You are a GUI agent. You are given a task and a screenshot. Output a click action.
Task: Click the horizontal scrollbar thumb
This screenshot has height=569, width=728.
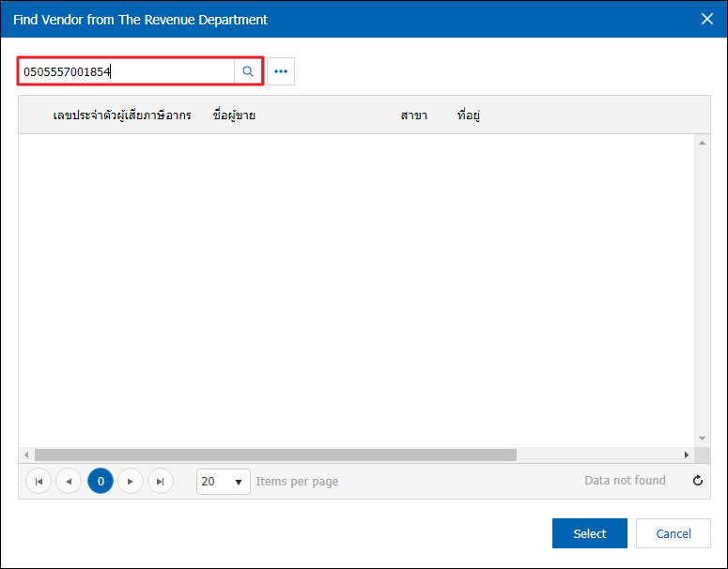click(276, 454)
